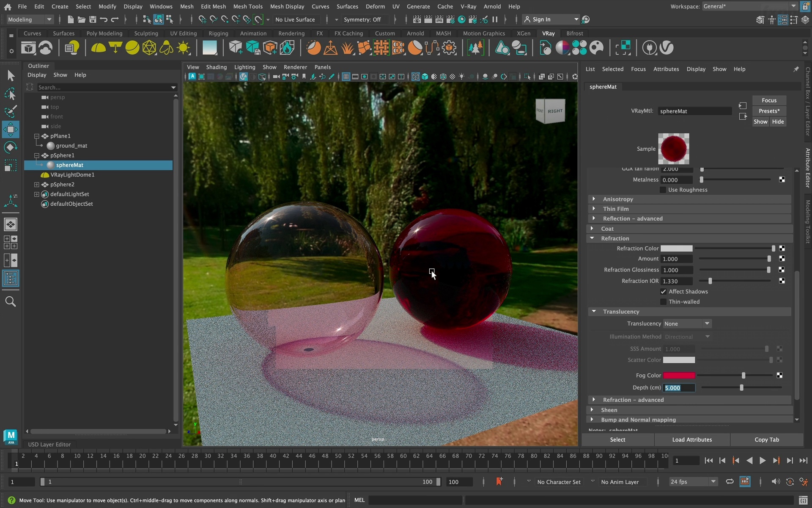This screenshot has height=508, width=812.
Task: Open the Mesh Tools menu
Action: [x=248, y=6]
